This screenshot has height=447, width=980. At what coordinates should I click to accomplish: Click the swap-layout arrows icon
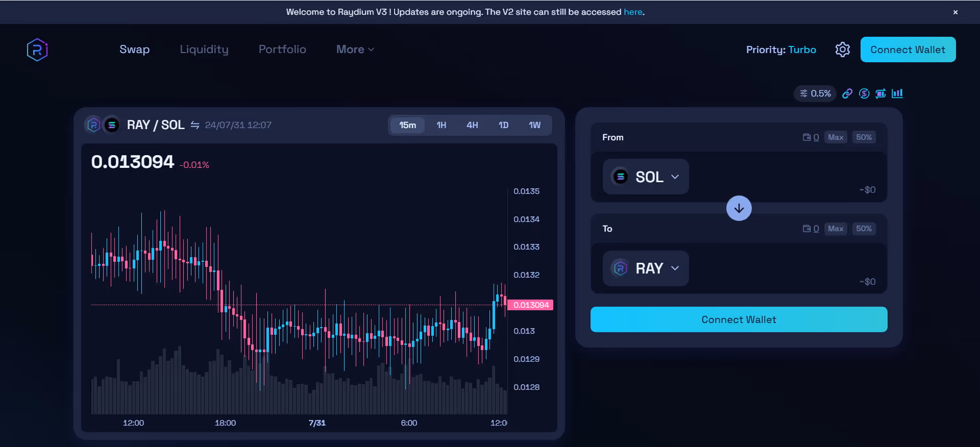click(880, 93)
